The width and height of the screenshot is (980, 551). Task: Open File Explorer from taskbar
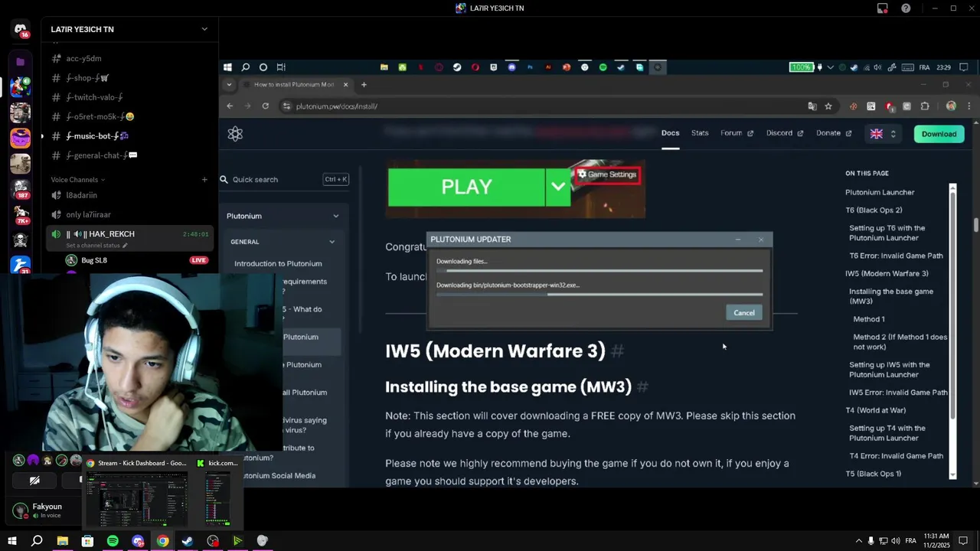63,541
